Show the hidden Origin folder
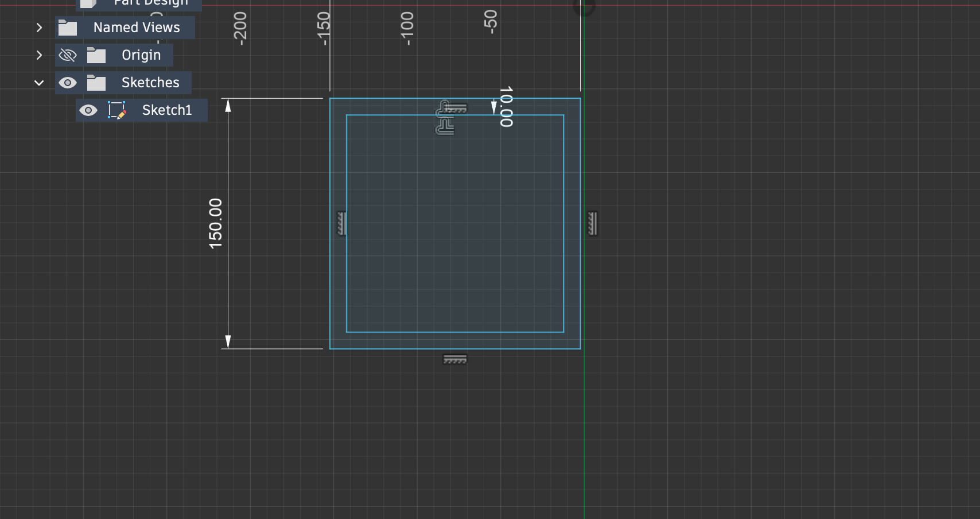980x519 pixels. point(68,55)
